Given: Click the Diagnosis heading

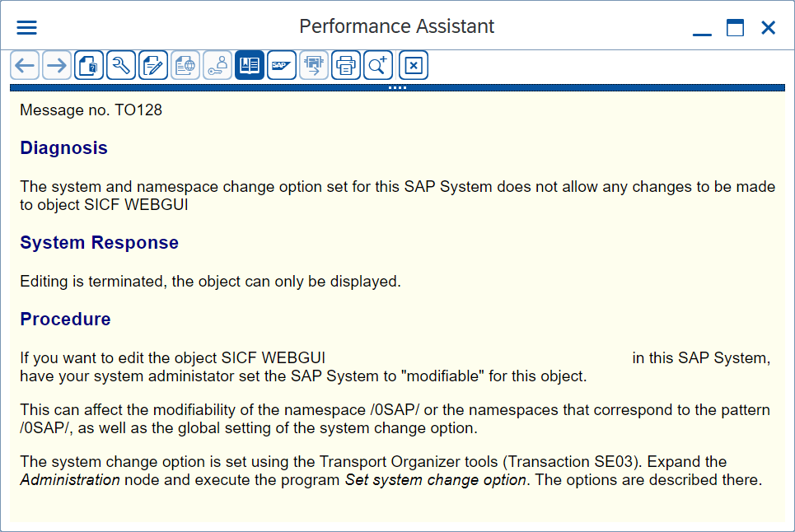Looking at the screenshot, I should point(64,148).
